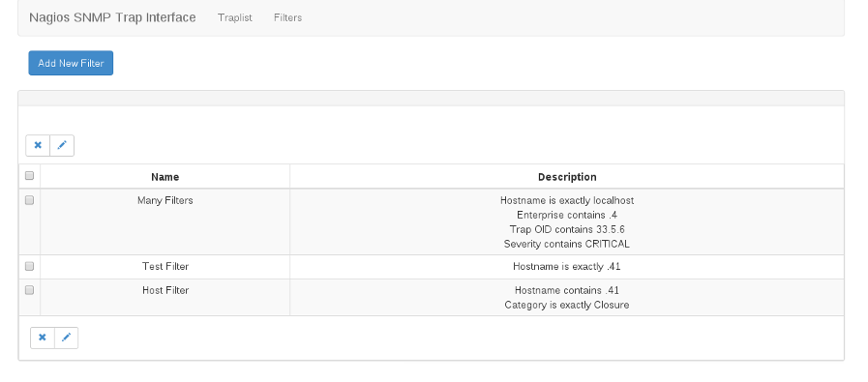Toggle the select-all checkbox in the header

point(29,175)
